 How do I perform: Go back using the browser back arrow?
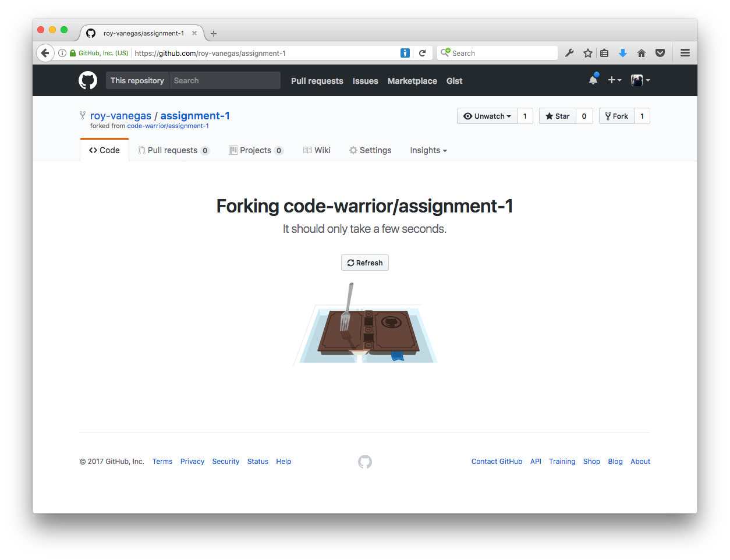point(45,53)
